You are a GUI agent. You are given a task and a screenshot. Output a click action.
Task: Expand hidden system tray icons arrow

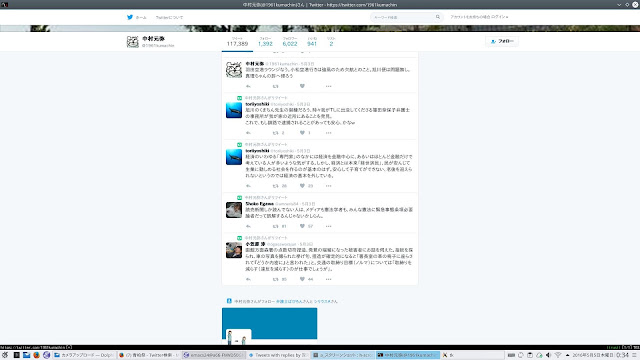(567, 355)
